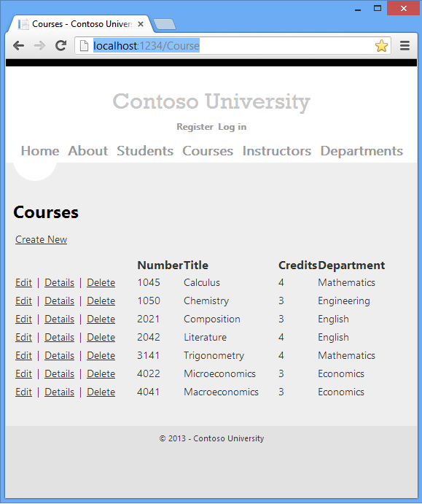The image size is (422, 504).
Task: Open the Students menu item
Action: [145, 151]
